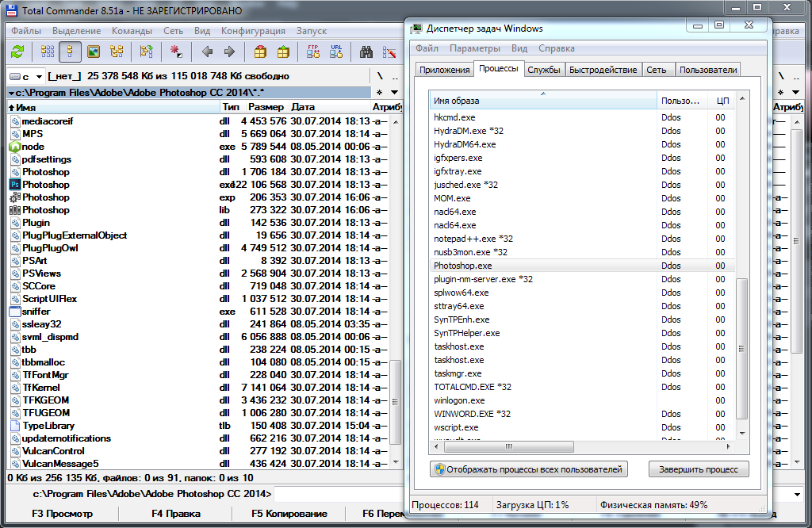Sort processes by ЦП column header

click(x=722, y=101)
